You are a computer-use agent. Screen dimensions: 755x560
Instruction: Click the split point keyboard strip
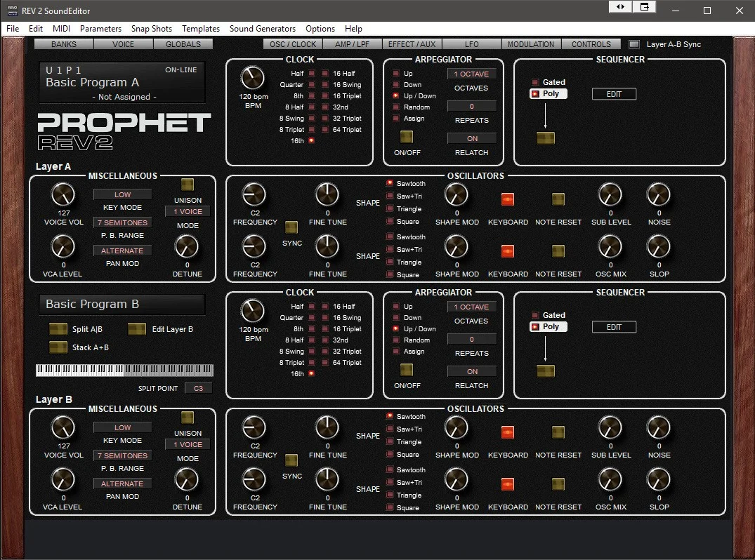coord(124,370)
